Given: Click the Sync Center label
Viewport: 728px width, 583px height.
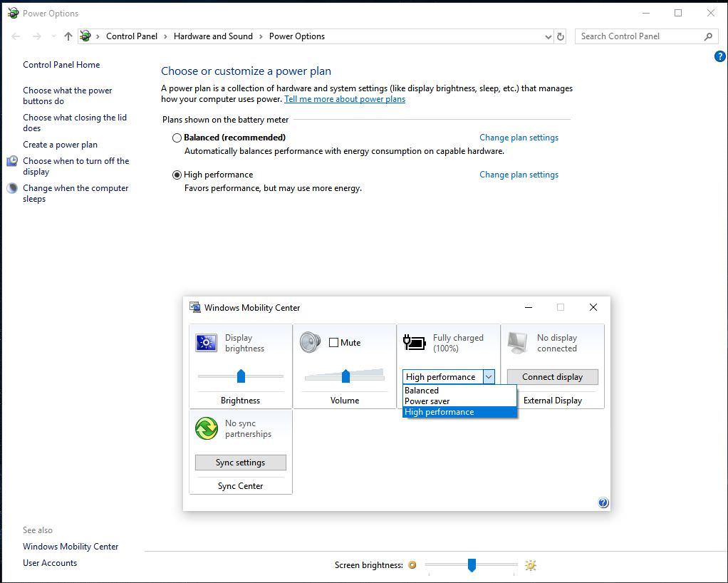Looking at the screenshot, I should pos(240,486).
